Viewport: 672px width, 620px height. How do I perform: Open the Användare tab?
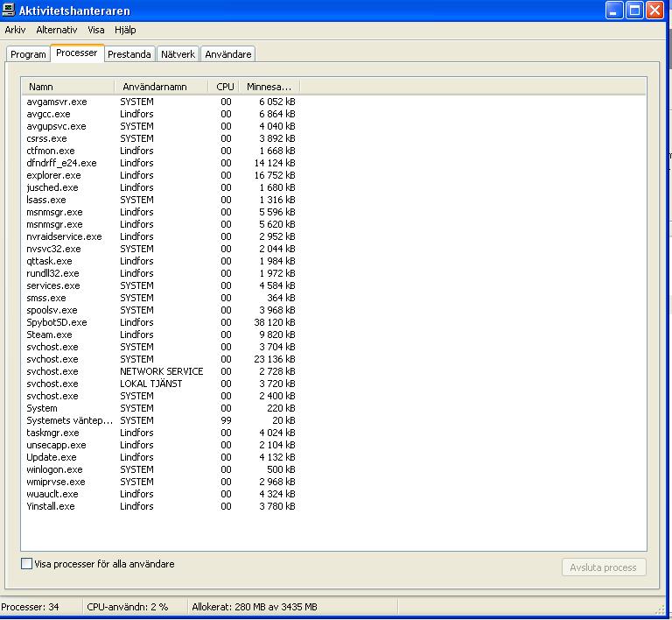(228, 54)
